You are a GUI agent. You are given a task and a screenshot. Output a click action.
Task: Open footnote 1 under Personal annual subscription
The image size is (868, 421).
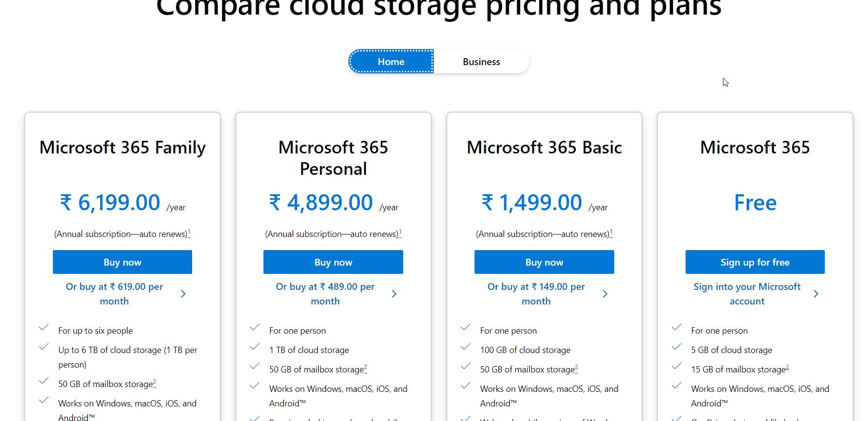coord(400,233)
